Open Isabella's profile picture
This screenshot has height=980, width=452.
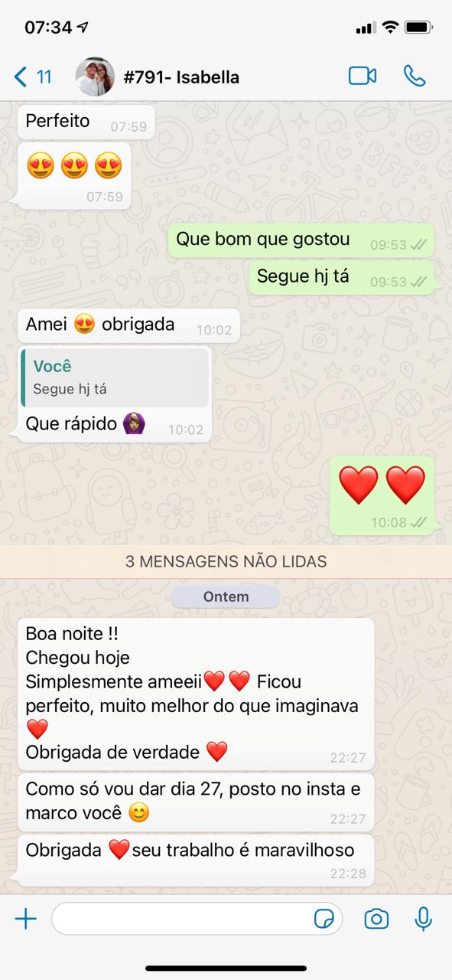coord(95,77)
